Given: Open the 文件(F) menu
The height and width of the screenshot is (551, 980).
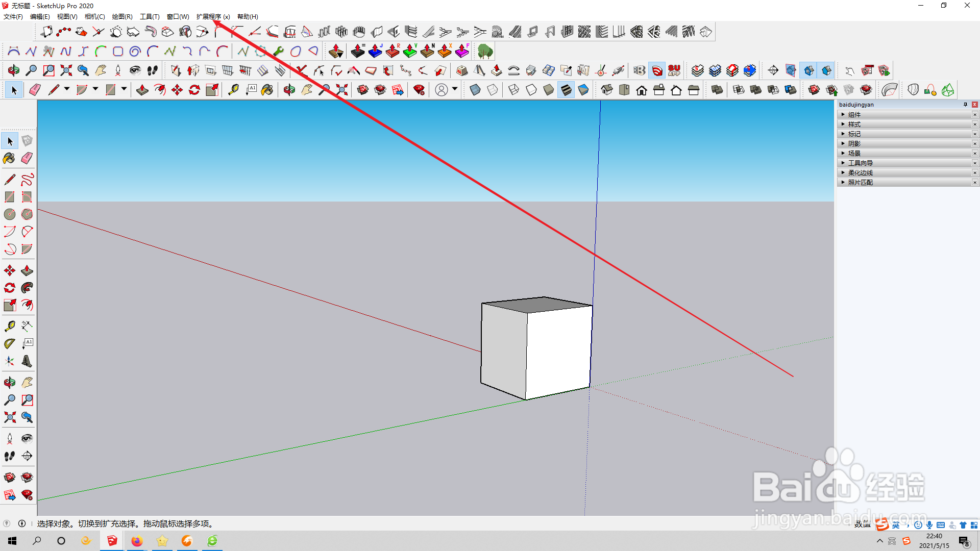Looking at the screenshot, I should pyautogui.click(x=13, y=17).
